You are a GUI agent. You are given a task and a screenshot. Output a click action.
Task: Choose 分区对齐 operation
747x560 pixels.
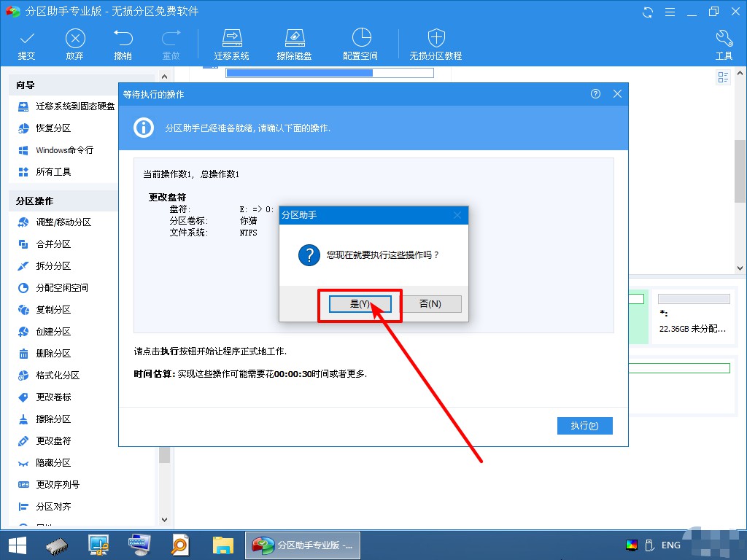[x=44, y=507]
